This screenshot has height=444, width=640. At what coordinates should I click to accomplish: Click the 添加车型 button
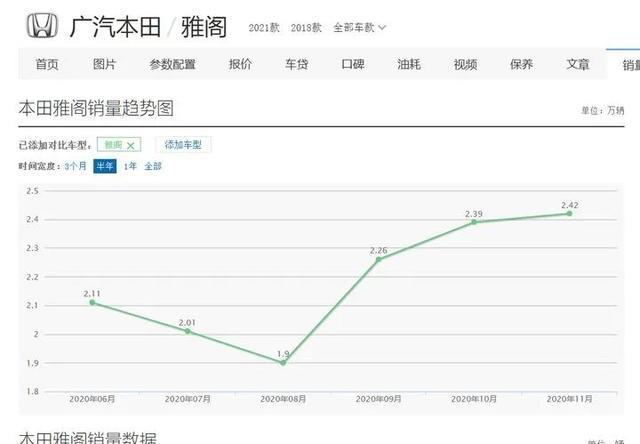coord(183,145)
